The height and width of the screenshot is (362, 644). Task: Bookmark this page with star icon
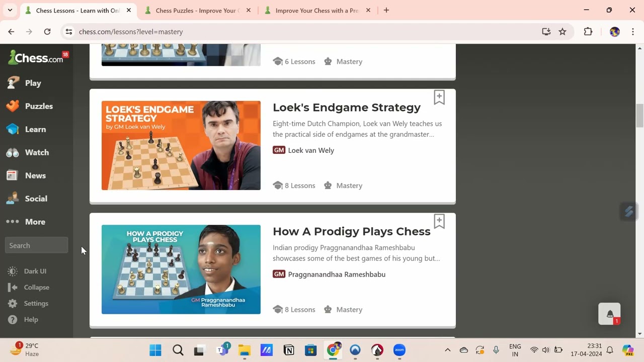pos(562,32)
